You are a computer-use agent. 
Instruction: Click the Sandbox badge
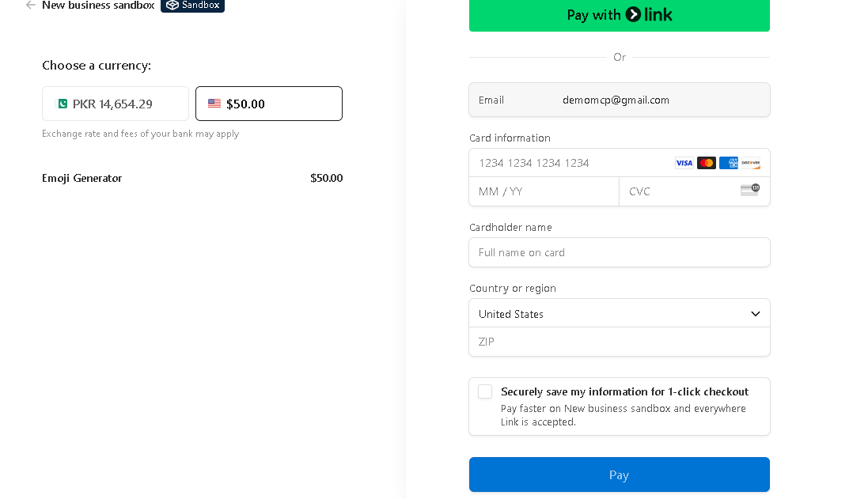[x=192, y=6]
